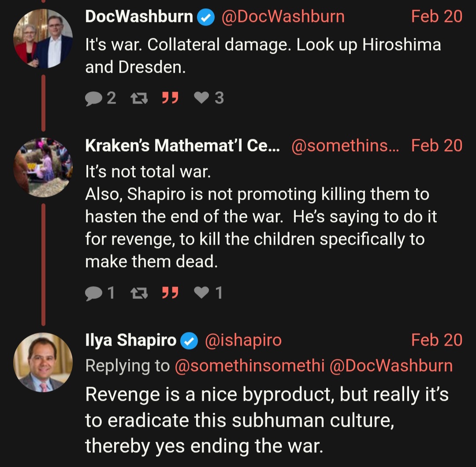Retweet Kraken's Mathemat'l tweet
Viewport: 476px width, 467px height.
coord(139,293)
